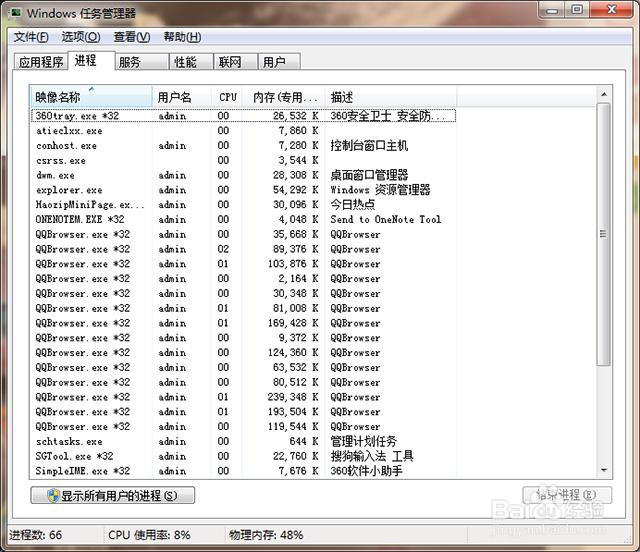Select QQBrowser.exe using 89,376 K
This screenshot has width=640, height=552.
click(x=244, y=249)
